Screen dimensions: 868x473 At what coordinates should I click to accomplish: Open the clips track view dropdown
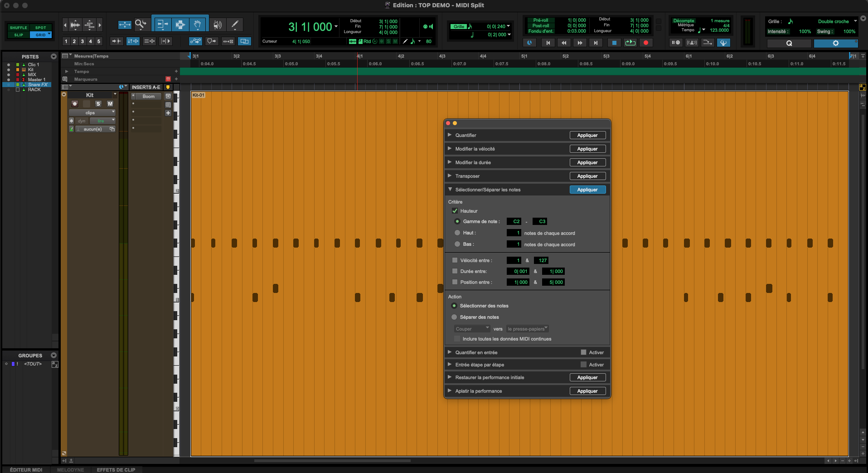92,112
